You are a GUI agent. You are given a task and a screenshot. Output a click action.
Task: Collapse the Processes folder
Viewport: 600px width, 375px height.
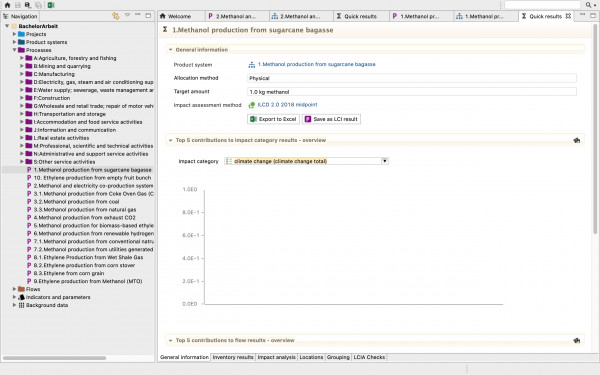(x=14, y=50)
